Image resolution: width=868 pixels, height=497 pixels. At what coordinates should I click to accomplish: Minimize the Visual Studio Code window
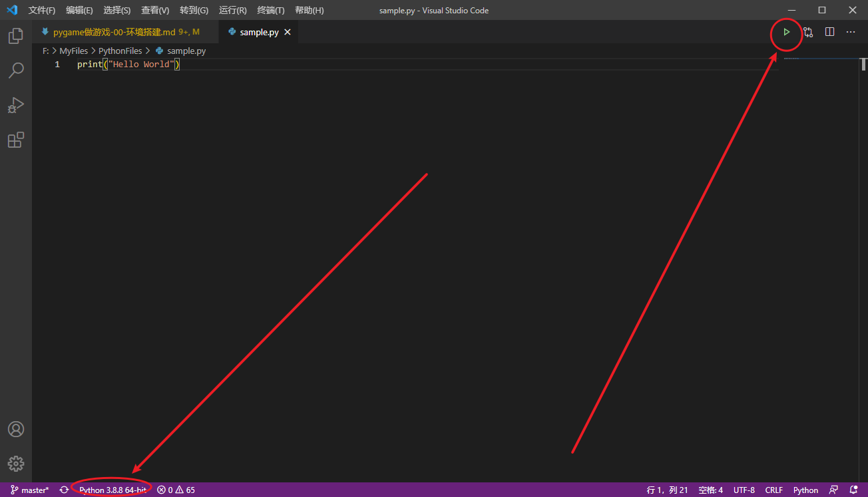coord(791,10)
